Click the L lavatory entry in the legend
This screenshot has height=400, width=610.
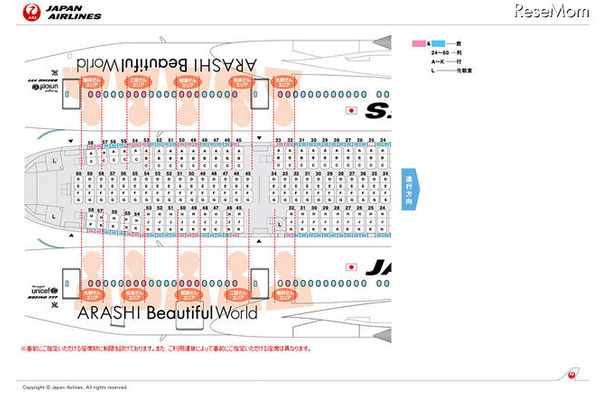(451, 70)
